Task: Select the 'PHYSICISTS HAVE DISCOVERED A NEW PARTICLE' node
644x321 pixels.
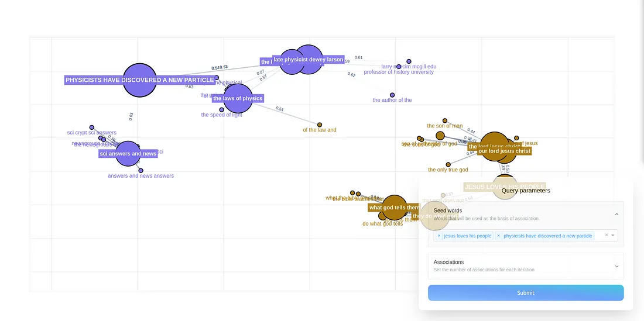Action: [x=140, y=80]
